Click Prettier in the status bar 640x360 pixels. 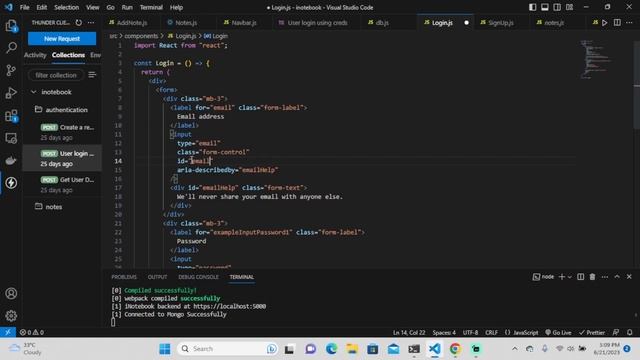pos(592,332)
